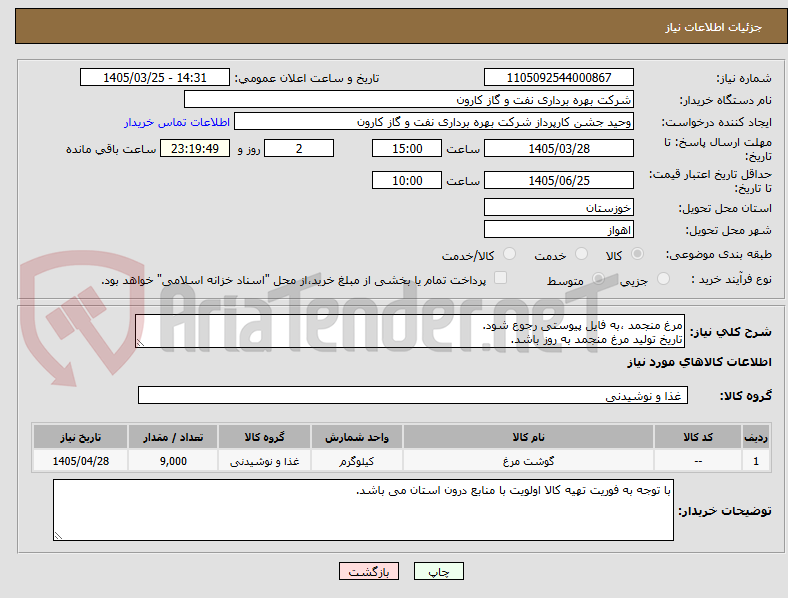Viewport: 788px width, 598px height.
Task: Click the چاپ print button
Action: [x=439, y=571]
